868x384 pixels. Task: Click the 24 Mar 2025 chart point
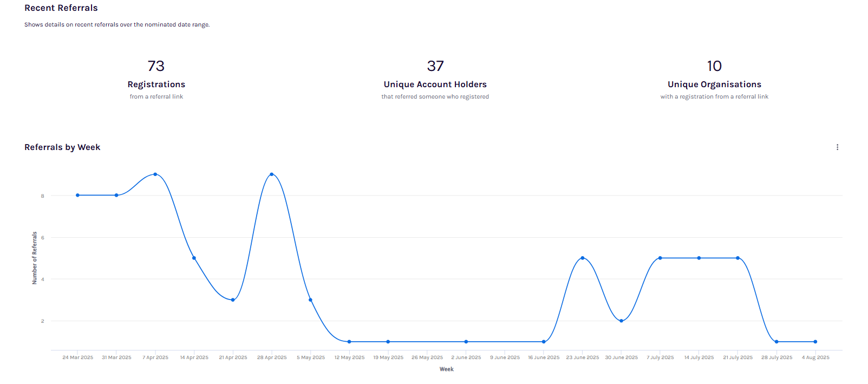pyautogui.click(x=78, y=195)
